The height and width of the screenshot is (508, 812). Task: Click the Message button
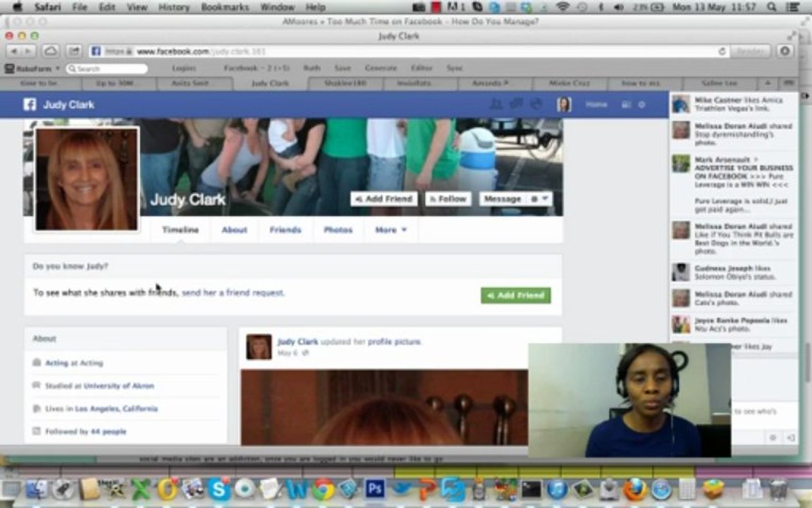click(x=503, y=199)
